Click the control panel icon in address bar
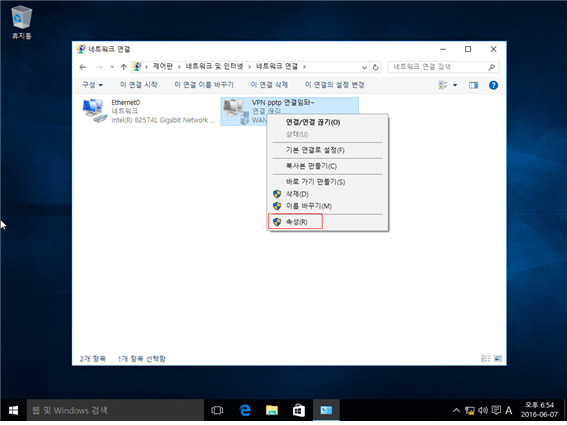 coord(137,67)
